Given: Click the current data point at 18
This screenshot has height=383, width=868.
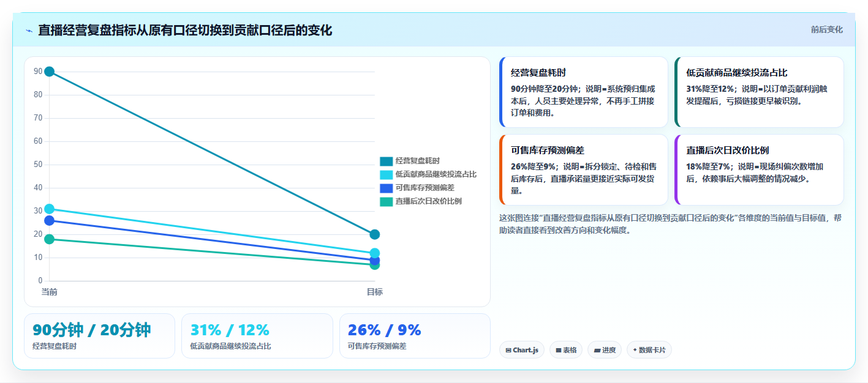Looking at the screenshot, I should [x=50, y=239].
